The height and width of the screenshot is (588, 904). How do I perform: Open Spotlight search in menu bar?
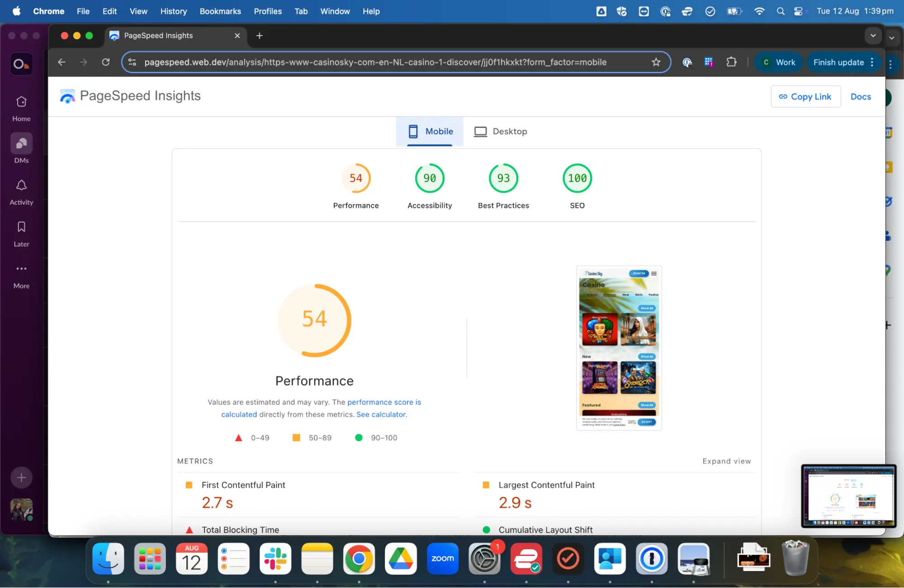tap(781, 11)
